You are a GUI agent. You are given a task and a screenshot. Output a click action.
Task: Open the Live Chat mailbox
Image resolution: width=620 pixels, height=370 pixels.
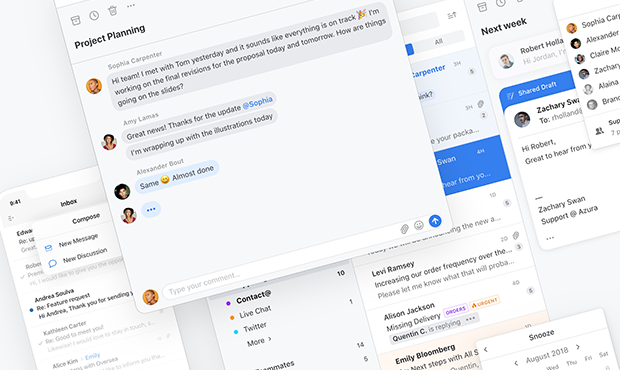255,312
